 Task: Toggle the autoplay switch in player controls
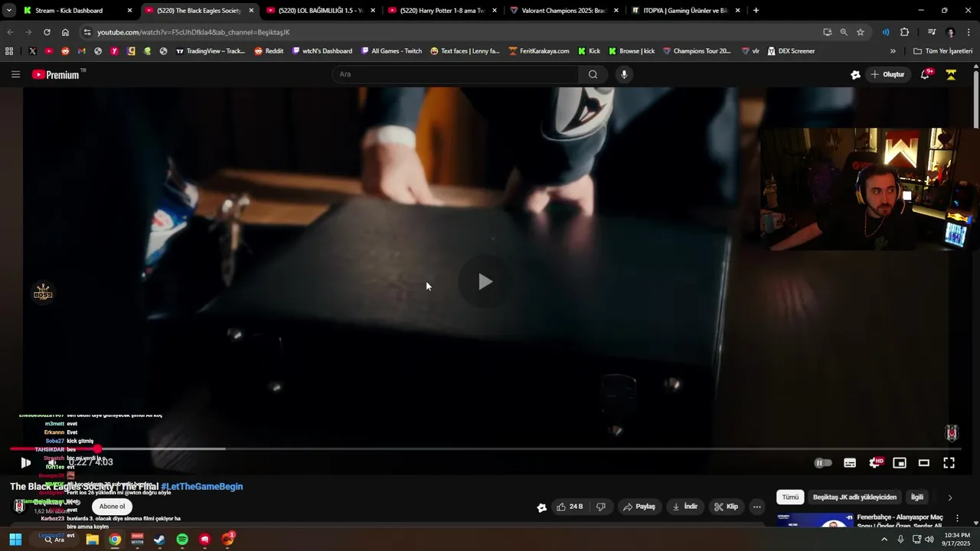click(823, 462)
